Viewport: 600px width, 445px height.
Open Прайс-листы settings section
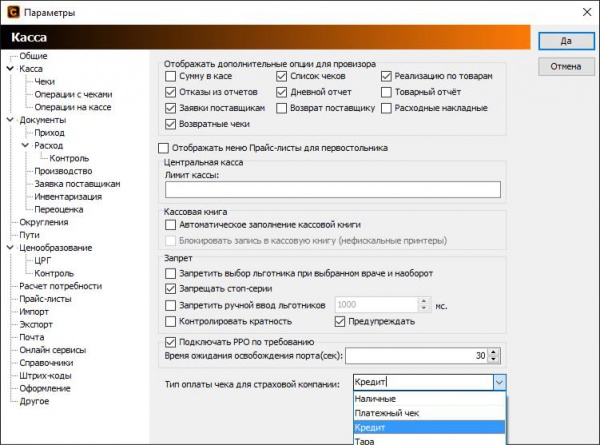(x=45, y=298)
